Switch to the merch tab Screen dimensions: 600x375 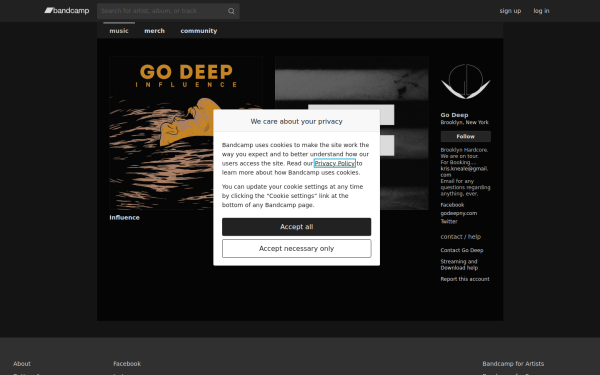click(x=155, y=31)
